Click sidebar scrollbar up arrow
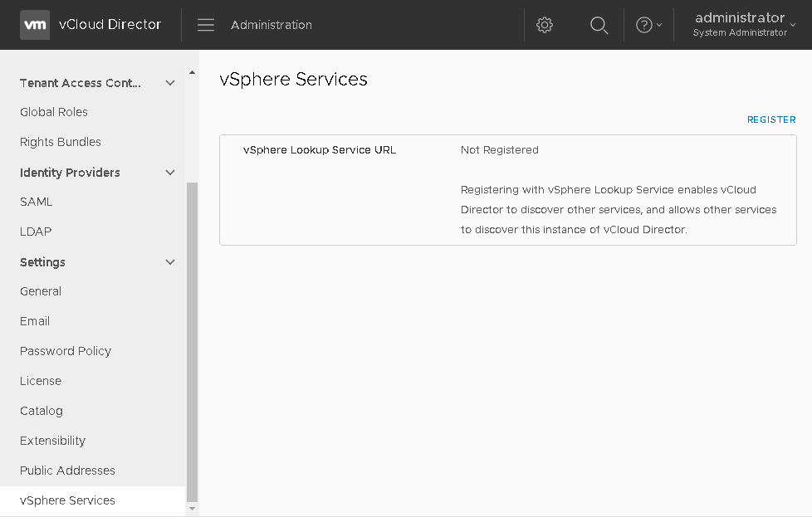Viewport: 812px width, 517px height. [x=193, y=73]
